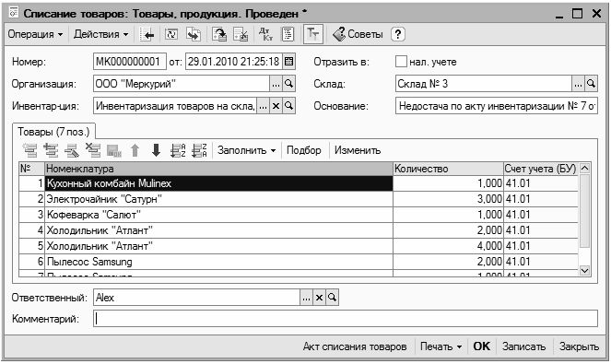Click quantity 3,000 of Электрочайник row
Viewport: 611px width, 364px height.
pos(448,199)
